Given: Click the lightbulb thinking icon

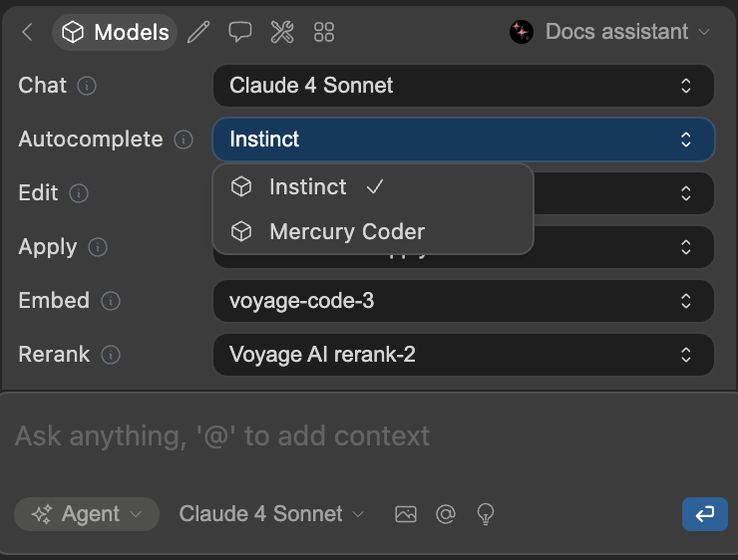Looking at the screenshot, I should 486,514.
